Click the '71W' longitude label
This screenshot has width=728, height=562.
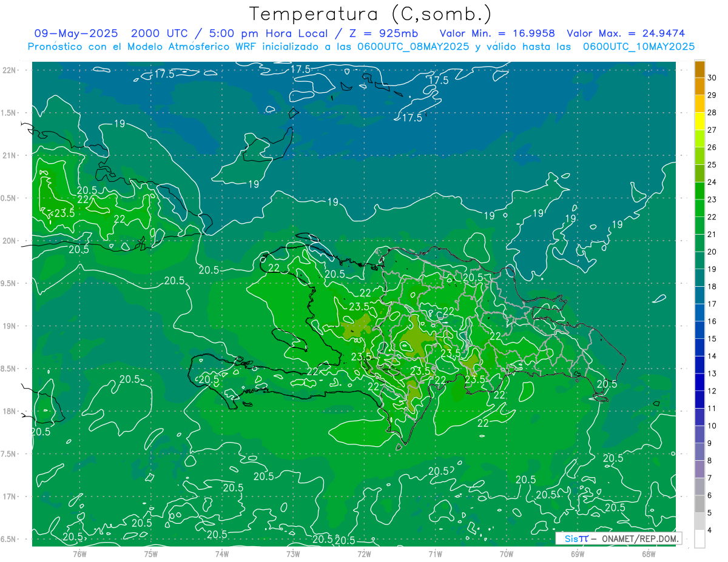pyautogui.click(x=435, y=554)
